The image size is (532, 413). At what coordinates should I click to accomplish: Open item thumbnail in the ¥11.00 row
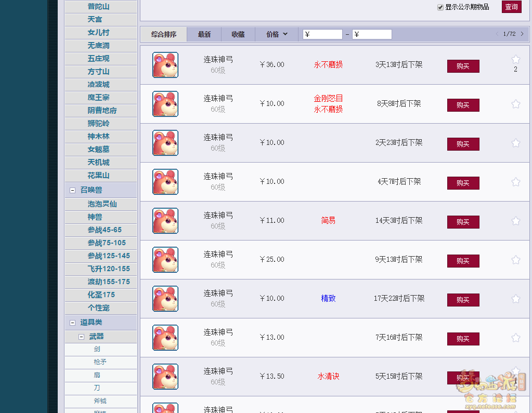point(165,221)
